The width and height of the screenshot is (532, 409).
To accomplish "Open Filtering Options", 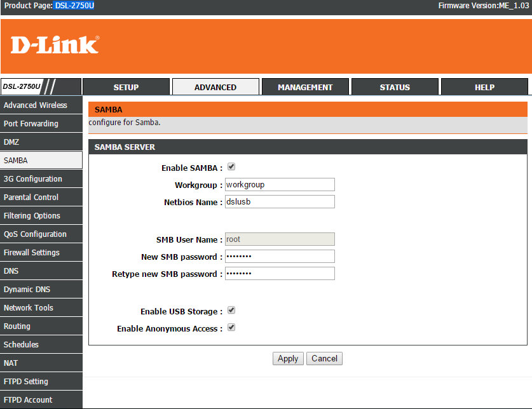I will pyautogui.click(x=41, y=215).
